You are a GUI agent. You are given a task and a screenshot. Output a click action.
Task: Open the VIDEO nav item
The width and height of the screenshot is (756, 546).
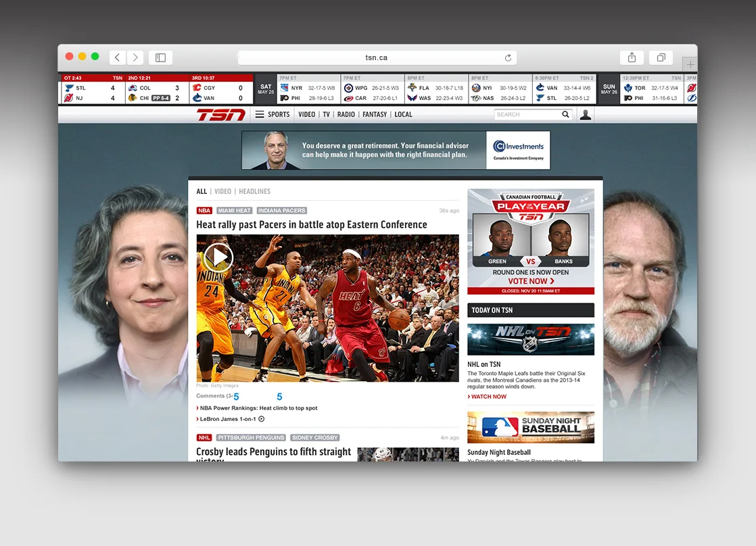coord(306,114)
